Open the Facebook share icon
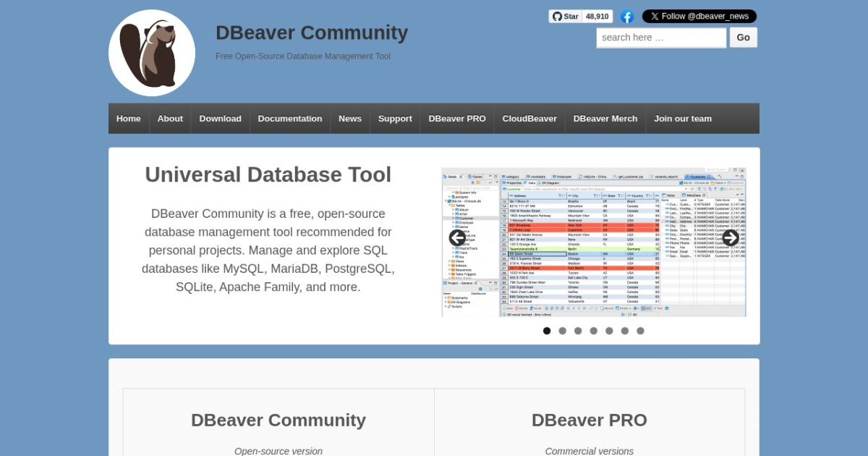This screenshot has height=456, width=868. tap(626, 15)
